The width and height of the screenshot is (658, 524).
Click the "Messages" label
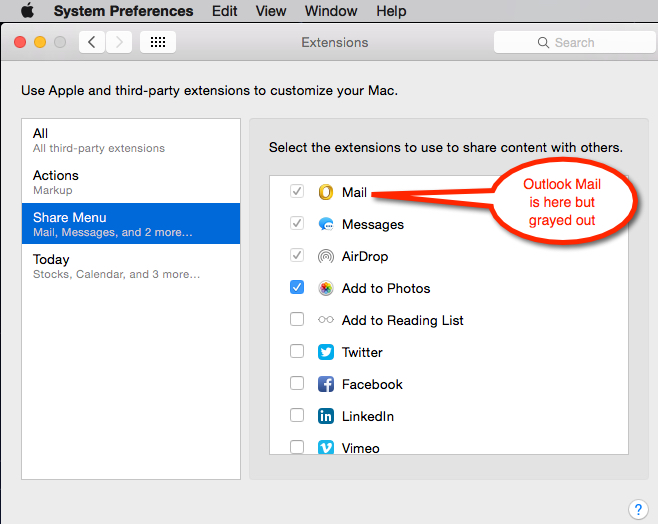tap(373, 224)
